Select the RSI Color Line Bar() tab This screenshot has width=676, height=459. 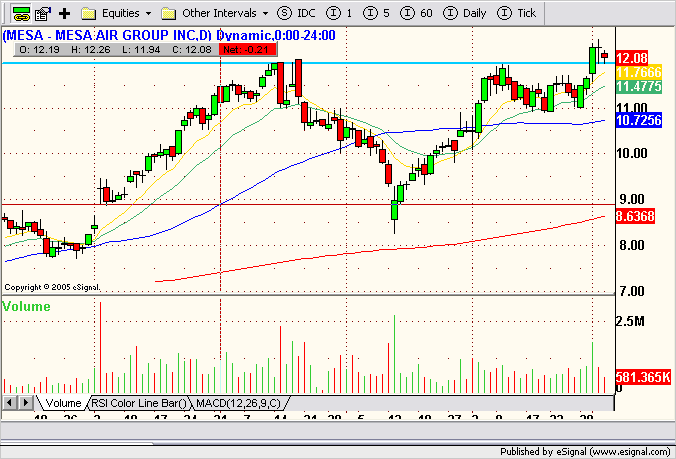click(140, 403)
